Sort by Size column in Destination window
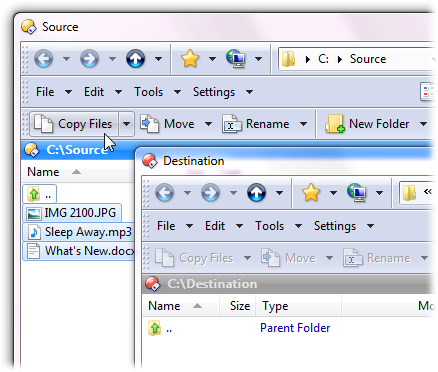Viewport: 438px width, 372px height. click(238, 306)
